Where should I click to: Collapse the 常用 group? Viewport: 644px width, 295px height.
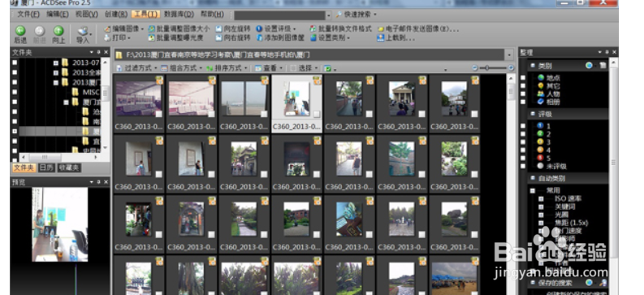[x=533, y=191]
